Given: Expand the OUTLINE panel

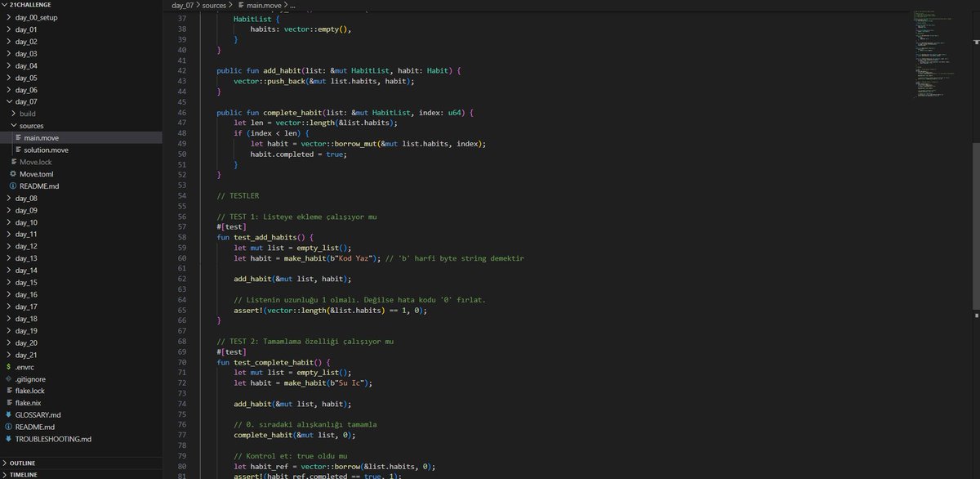Looking at the screenshot, I should tap(5, 463).
